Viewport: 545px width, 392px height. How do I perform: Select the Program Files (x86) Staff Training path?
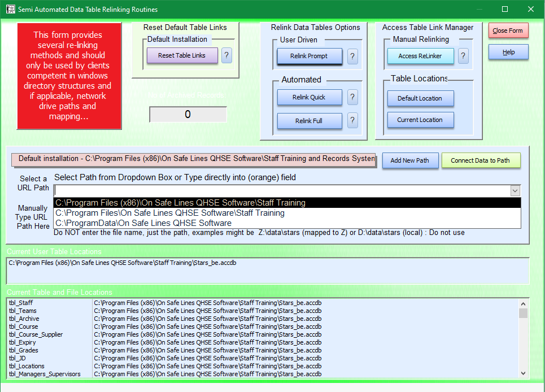[x=287, y=203]
